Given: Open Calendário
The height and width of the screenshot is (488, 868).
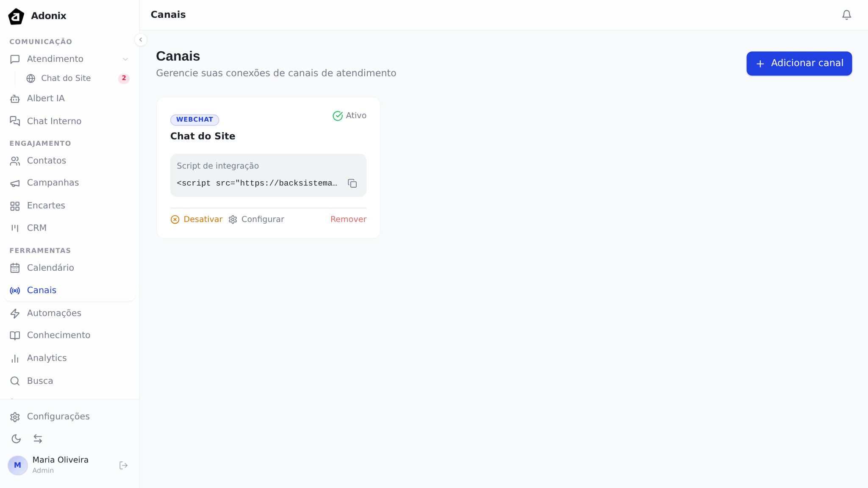Looking at the screenshot, I should [x=69, y=268].
